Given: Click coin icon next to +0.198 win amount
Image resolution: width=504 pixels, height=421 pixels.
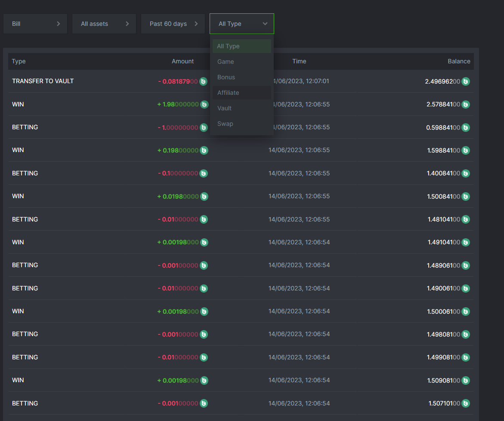Looking at the screenshot, I should tap(204, 150).
